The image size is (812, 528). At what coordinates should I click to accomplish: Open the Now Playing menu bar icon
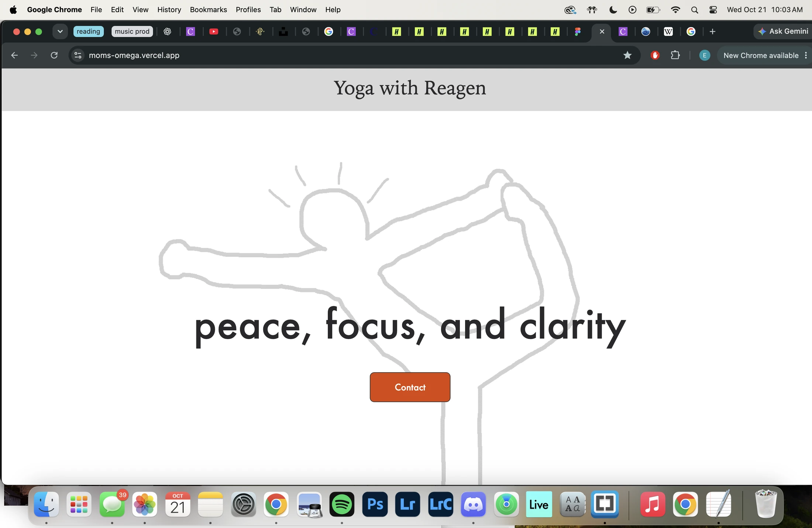point(632,10)
